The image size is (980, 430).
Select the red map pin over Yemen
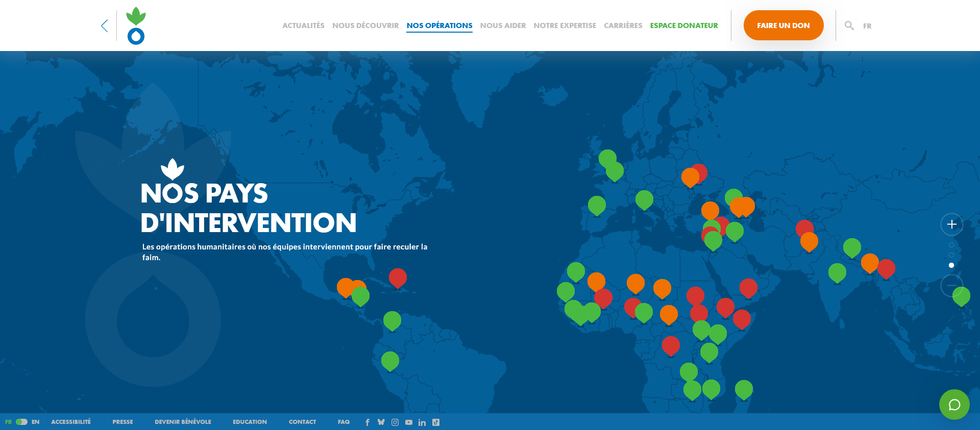748,288
